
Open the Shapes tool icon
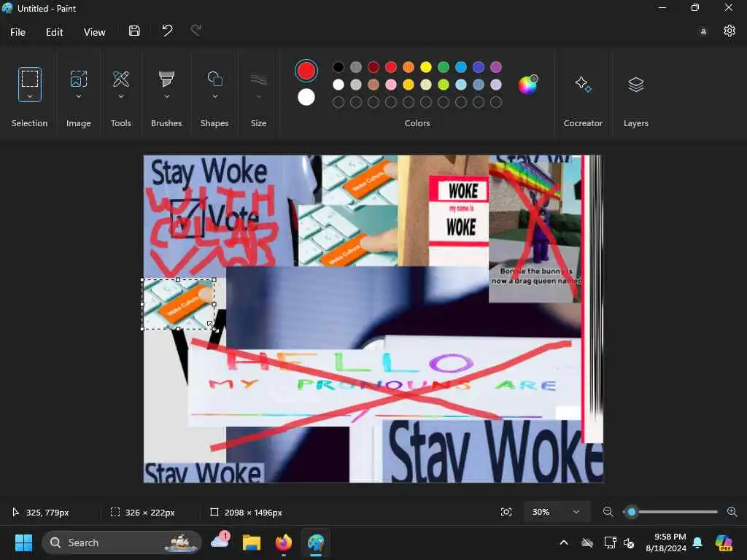pyautogui.click(x=215, y=79)
